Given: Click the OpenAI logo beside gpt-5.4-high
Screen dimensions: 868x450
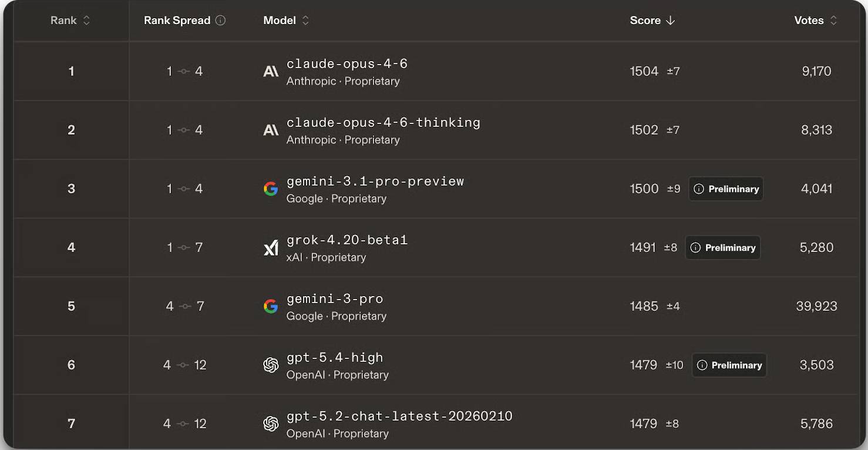Looking at the screenshot, I should (x=271, y=365).
